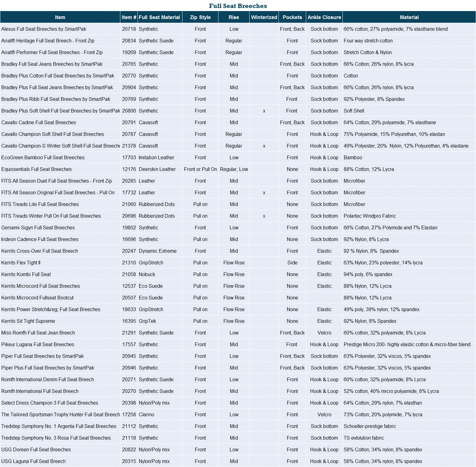Click the Full Seat Breeches title
Screen dimensions: 476x467
click(238, 6)
